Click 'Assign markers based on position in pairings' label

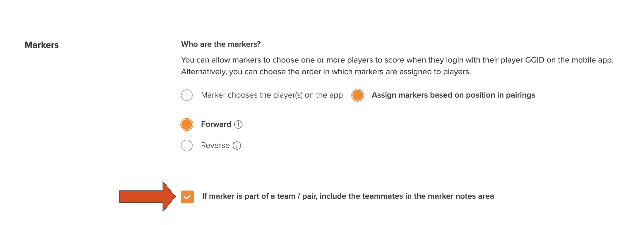(453, 95)
